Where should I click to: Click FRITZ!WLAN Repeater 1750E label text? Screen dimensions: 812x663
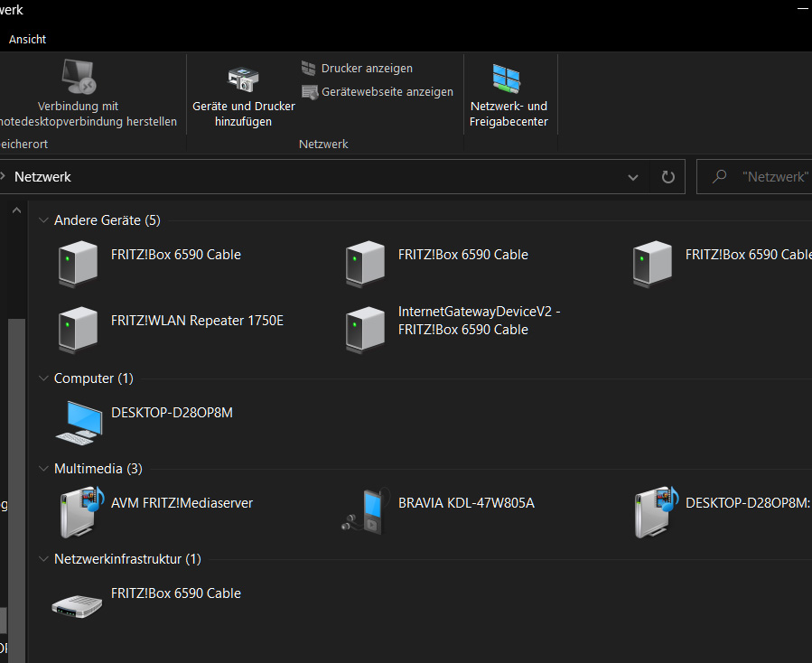pos(197,321)
